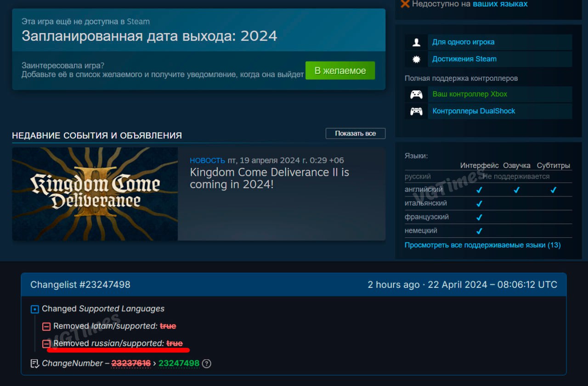
Task: Open the Контроллеры DualShock link
Action: (x=474, y=111)
